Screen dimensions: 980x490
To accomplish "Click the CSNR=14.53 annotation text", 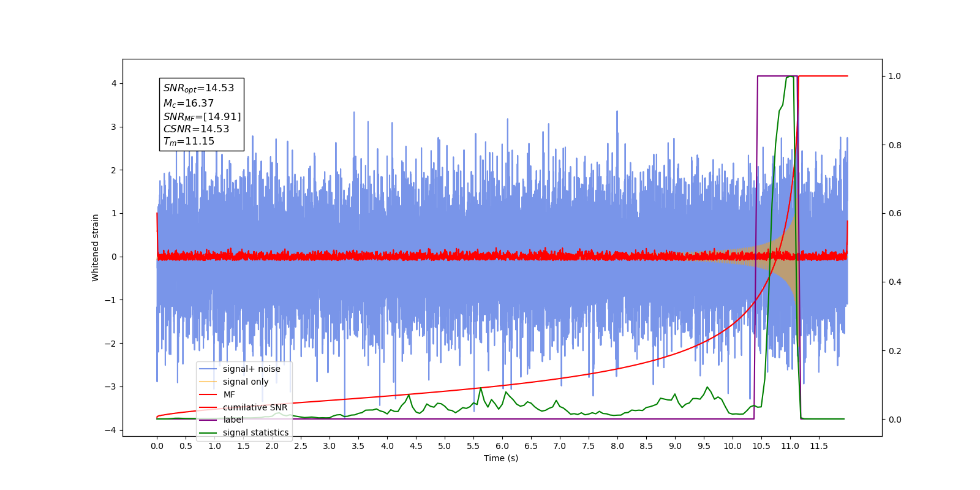I will click(196, 129).
